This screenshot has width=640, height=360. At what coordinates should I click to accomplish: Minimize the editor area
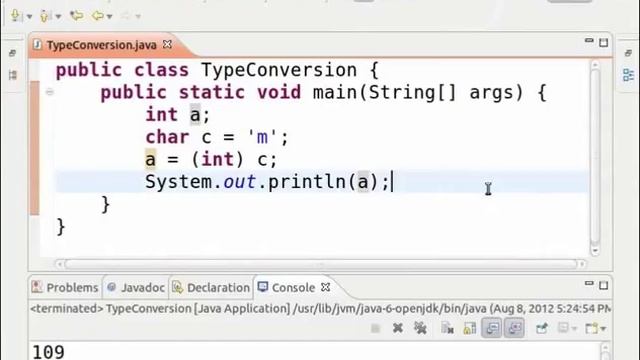click(589, 41)
